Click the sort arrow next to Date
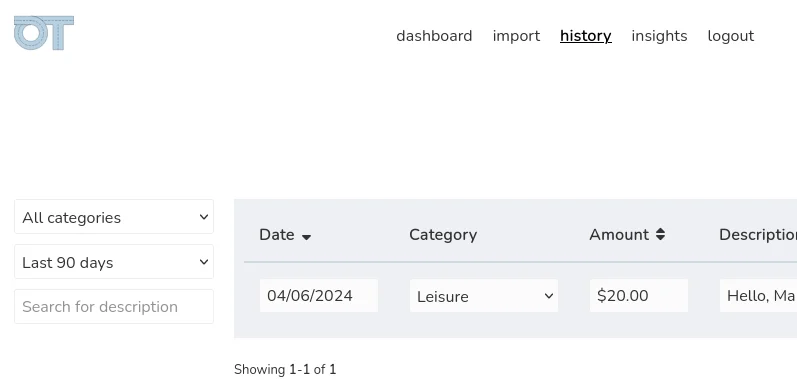Image resolution: width=797 pixels, height=387 pixels. 306,236
